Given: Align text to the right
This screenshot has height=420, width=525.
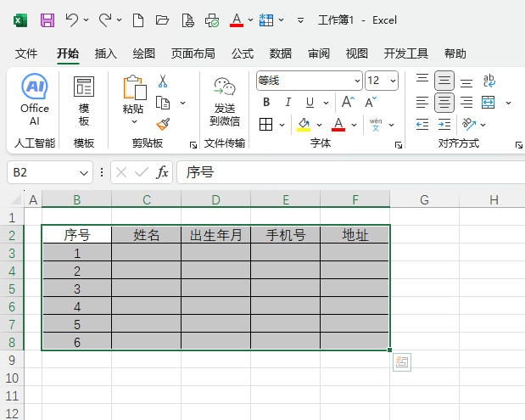Looking at the screenshot, I should [466, 103].
